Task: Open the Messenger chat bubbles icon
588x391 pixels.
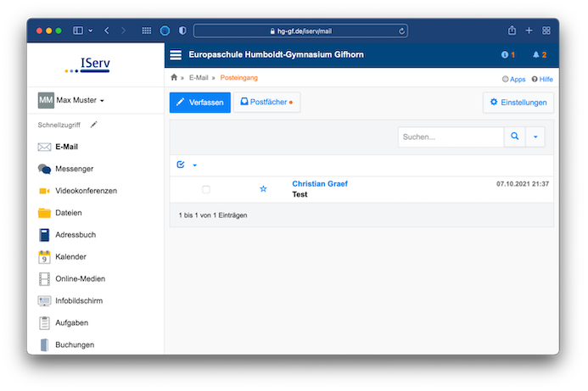Action: coord(44,169)
